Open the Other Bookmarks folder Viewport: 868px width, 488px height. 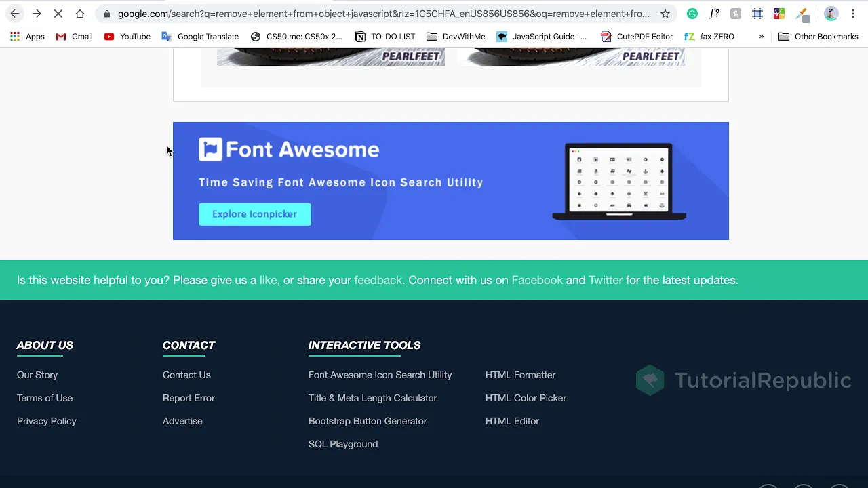[x=818, y=37]
